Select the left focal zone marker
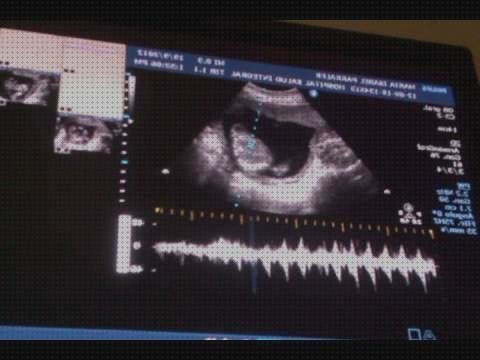 165,172
